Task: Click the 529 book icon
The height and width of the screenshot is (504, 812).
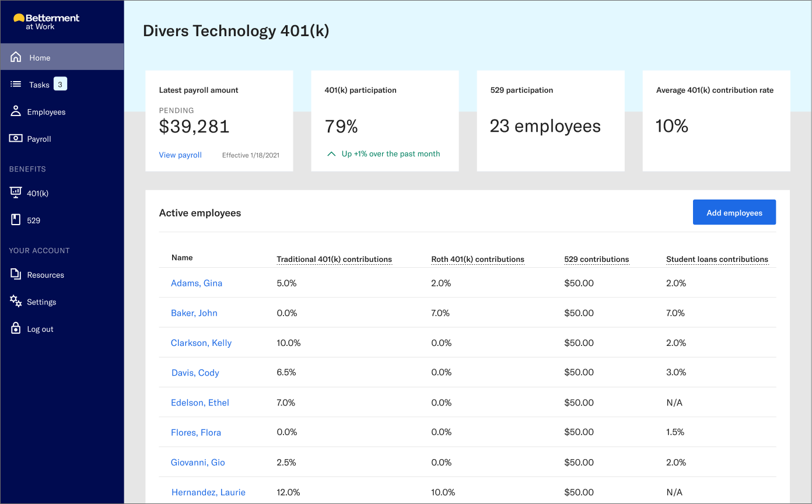Action: pos(16,220)
